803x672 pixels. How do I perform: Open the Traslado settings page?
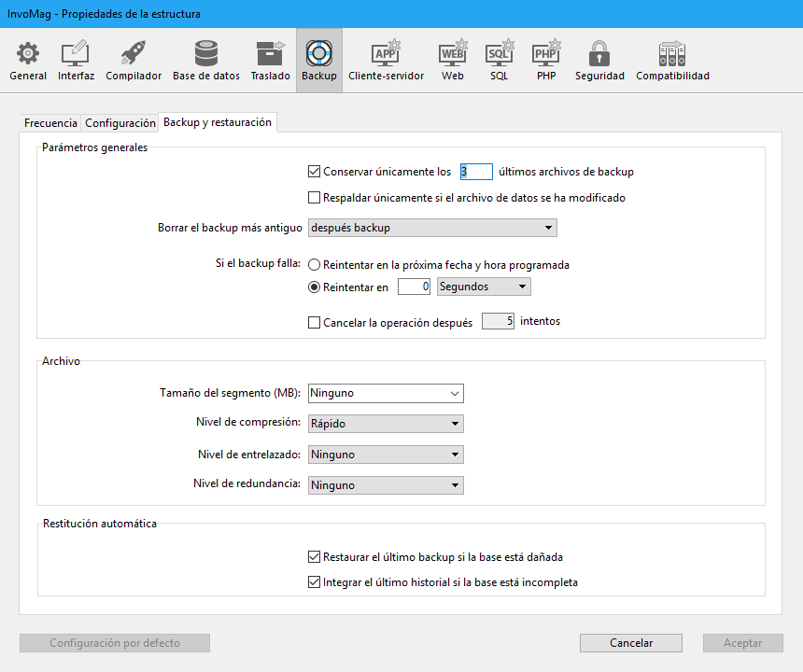coord(270,60)
